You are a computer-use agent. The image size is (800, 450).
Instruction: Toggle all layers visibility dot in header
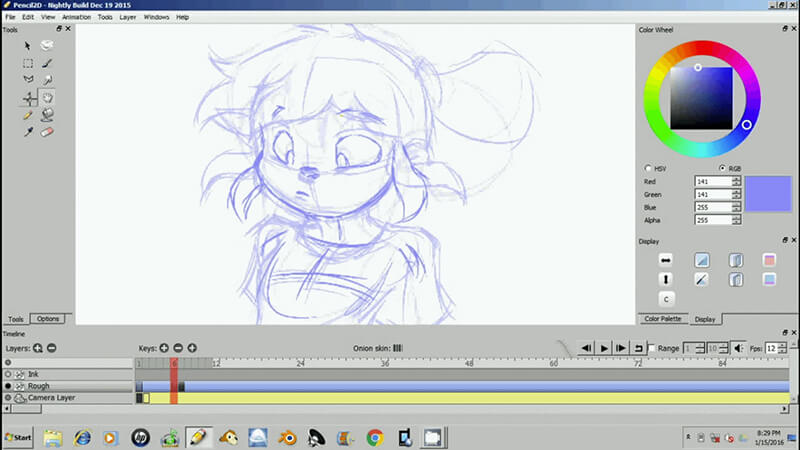[x=8, y=362]
